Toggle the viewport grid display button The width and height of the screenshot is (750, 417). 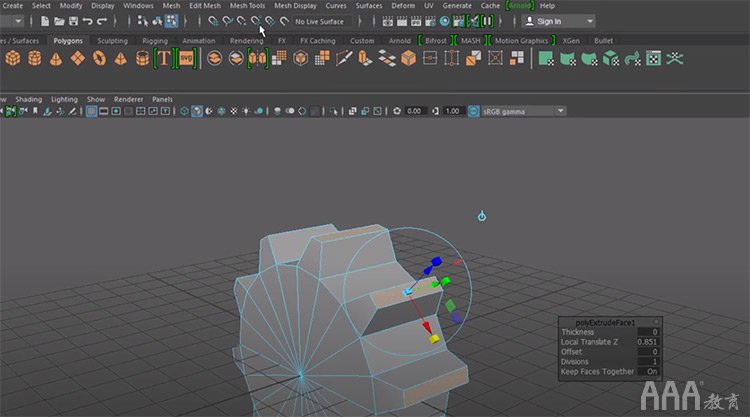tap(91, 111)
